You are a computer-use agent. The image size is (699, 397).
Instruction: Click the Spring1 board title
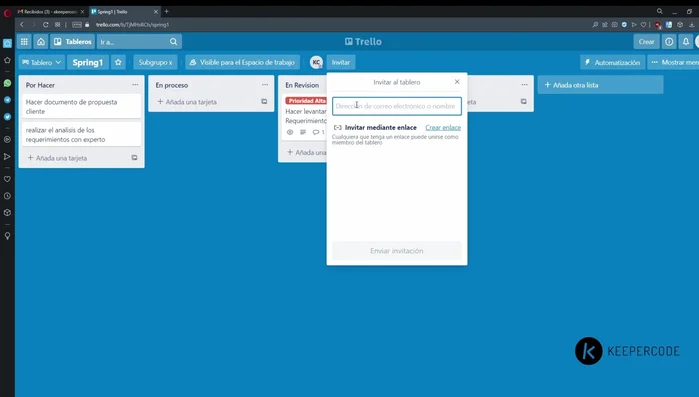pos(88,62)
